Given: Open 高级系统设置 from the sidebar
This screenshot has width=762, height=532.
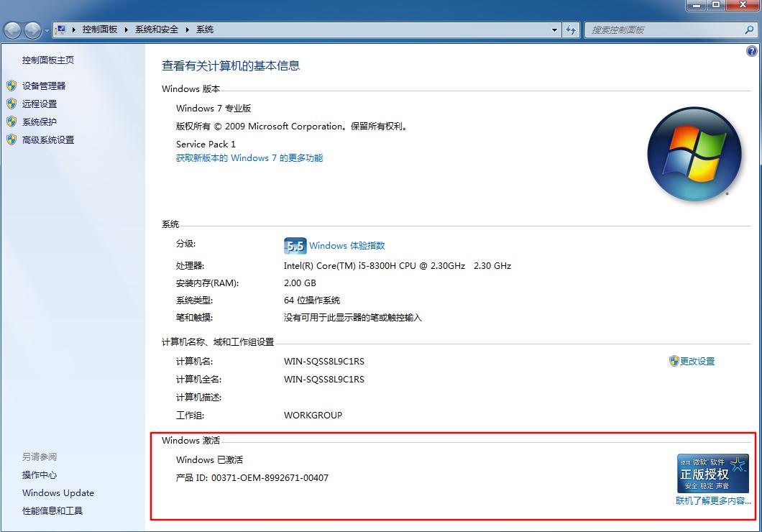Looking at the screenshot, I should (x=47, y=139).
